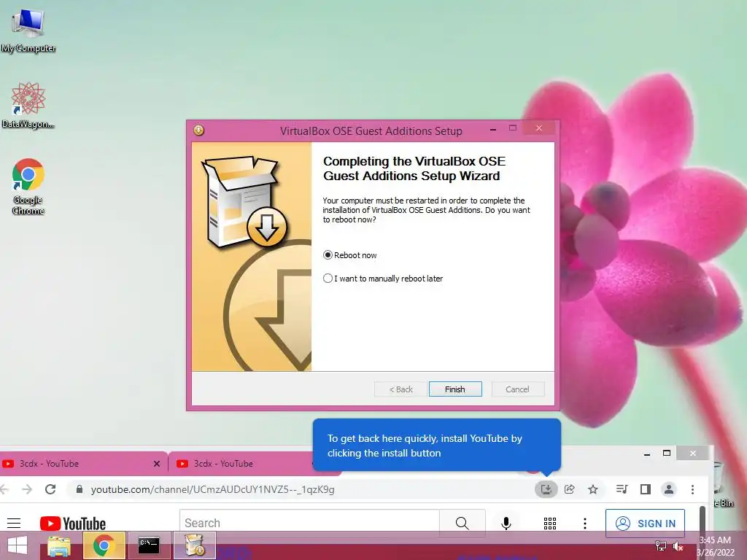
Task: Click the Back button in setup wizard
Action: click(x=400, y=389)
